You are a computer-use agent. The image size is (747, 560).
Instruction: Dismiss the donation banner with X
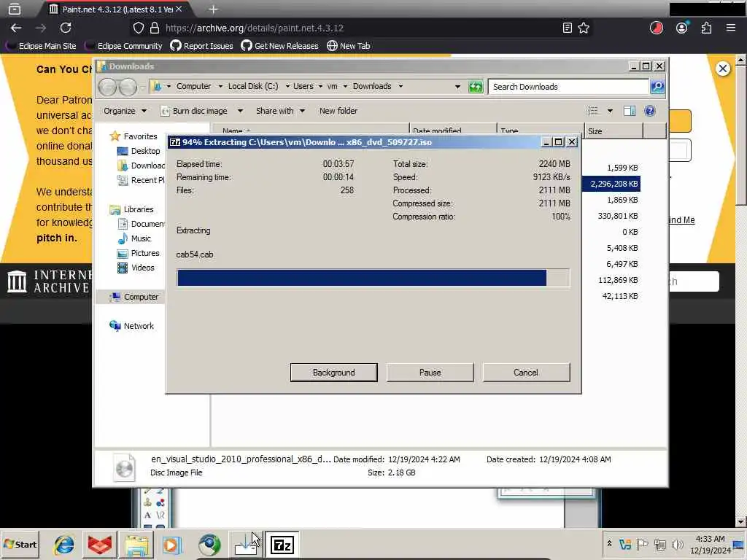tap(723, 69)
